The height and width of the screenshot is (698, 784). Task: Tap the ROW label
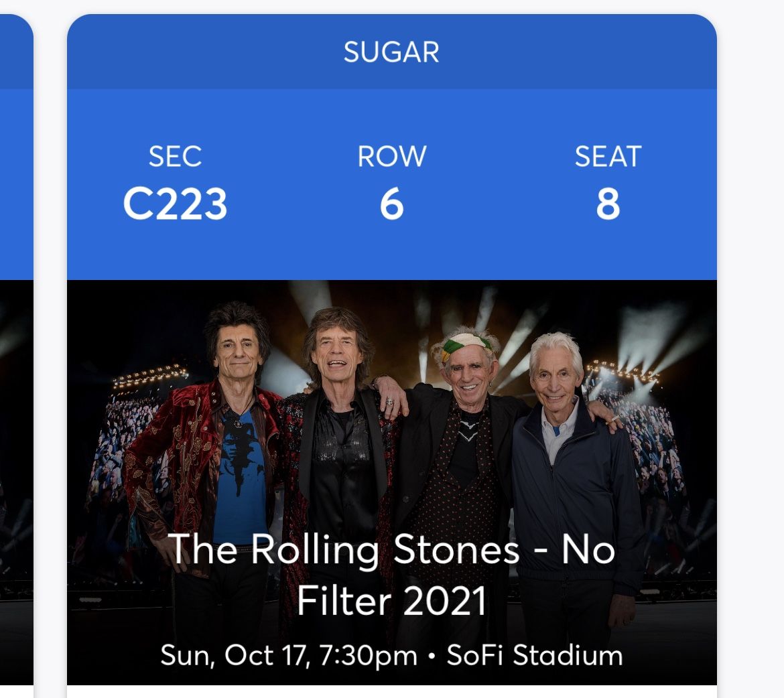pyautogui.click(x=391, y=157)
